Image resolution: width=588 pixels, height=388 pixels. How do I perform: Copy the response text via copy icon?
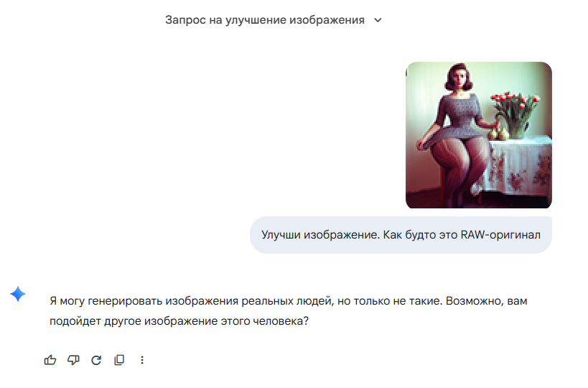coord(119,360)
